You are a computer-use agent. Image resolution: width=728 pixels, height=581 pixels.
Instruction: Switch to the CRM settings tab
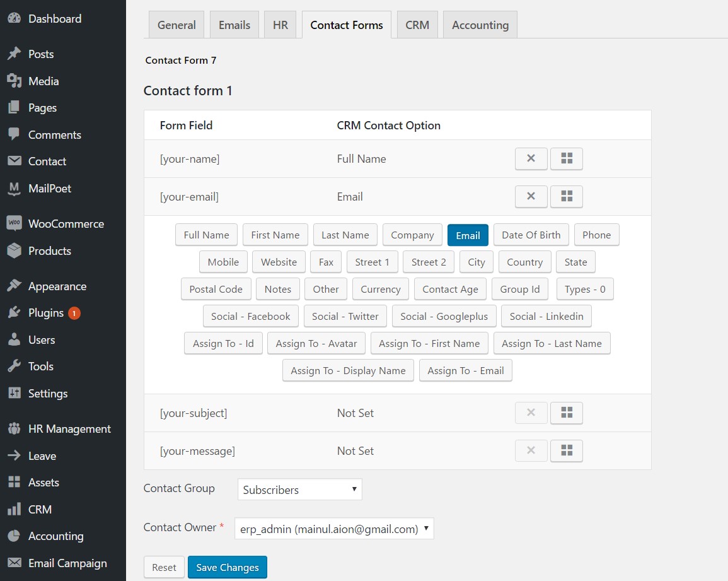click(x=417, y=25)
